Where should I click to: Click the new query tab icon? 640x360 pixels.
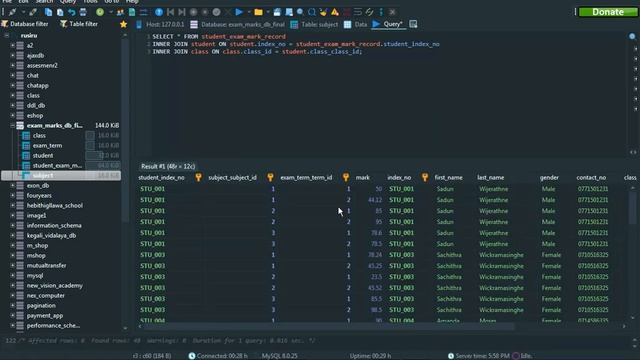tap(413, 24)
